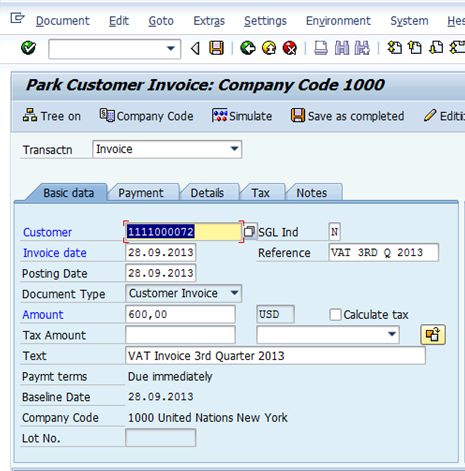465x471 pixels.
Task: Open the Settings menu
Action: [x=265, y=21]
